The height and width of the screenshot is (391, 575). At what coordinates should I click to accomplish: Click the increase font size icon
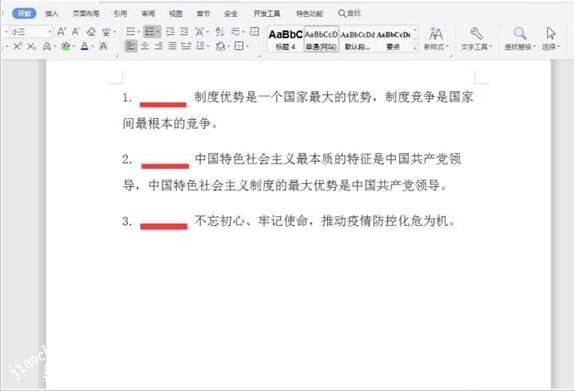61,32
